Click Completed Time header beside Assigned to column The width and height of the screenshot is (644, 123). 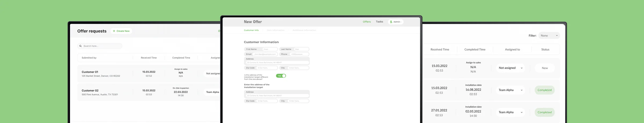[x=475, y=49]
